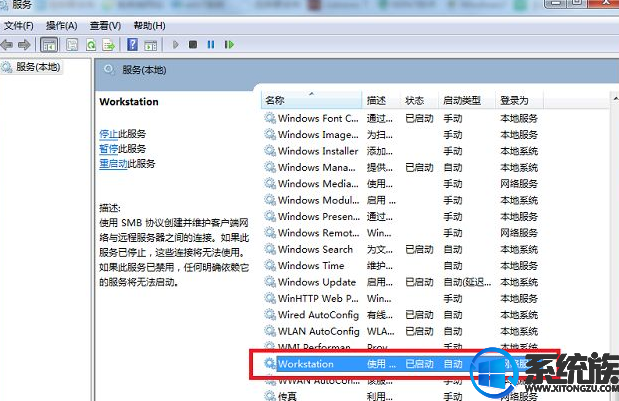The width and height of the screenshot is (619, 401).
Task: Click the gear icon beside WLAN AutoConfig
Action: [x=270, y=331]
